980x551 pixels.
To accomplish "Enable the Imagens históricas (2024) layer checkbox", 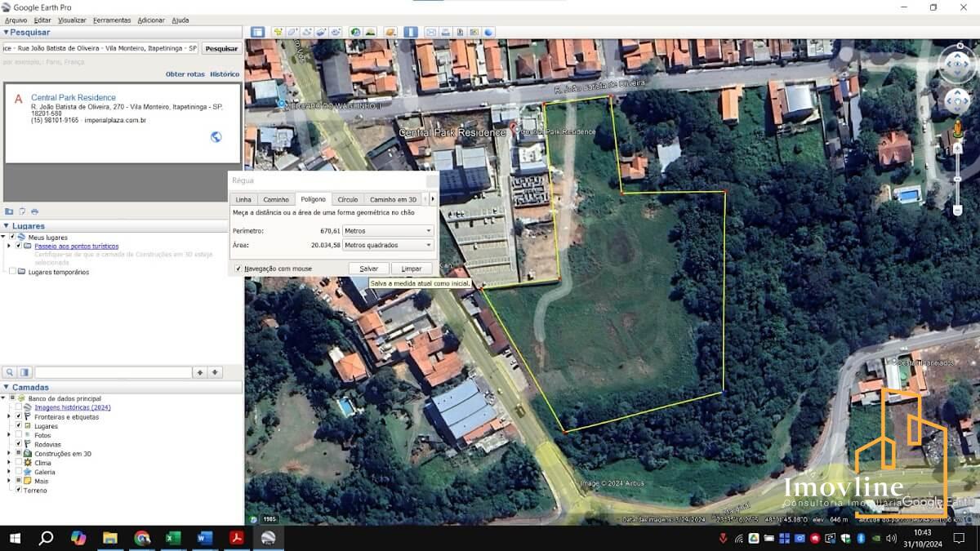I will [x=19, y=407].
